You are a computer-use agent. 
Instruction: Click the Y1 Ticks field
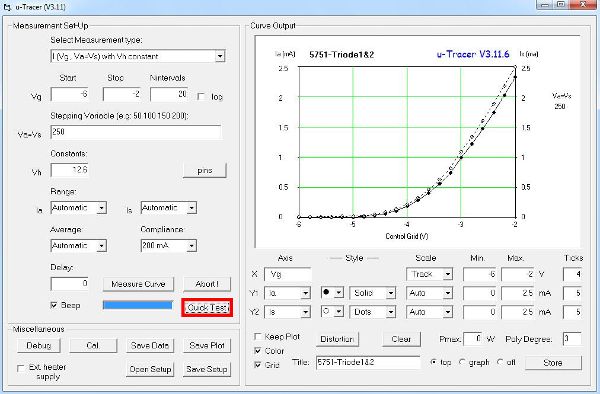point(572,293)
